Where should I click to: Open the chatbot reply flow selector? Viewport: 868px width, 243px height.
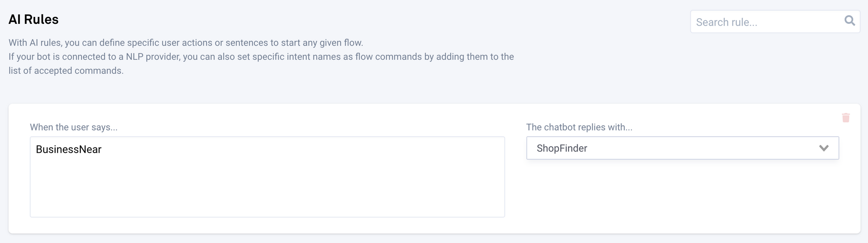click(682, 148)
